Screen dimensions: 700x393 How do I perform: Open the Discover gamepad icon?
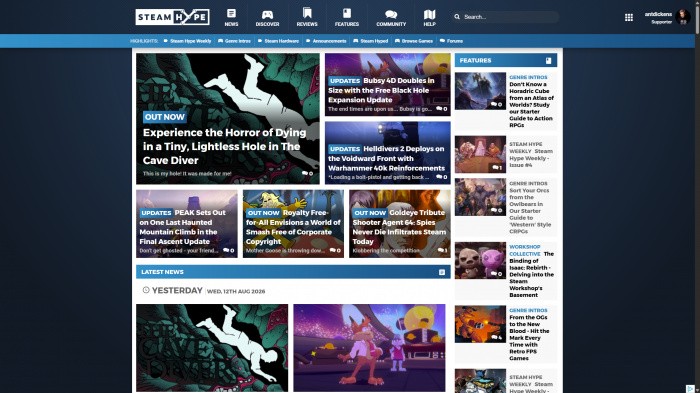pos(267,14)
